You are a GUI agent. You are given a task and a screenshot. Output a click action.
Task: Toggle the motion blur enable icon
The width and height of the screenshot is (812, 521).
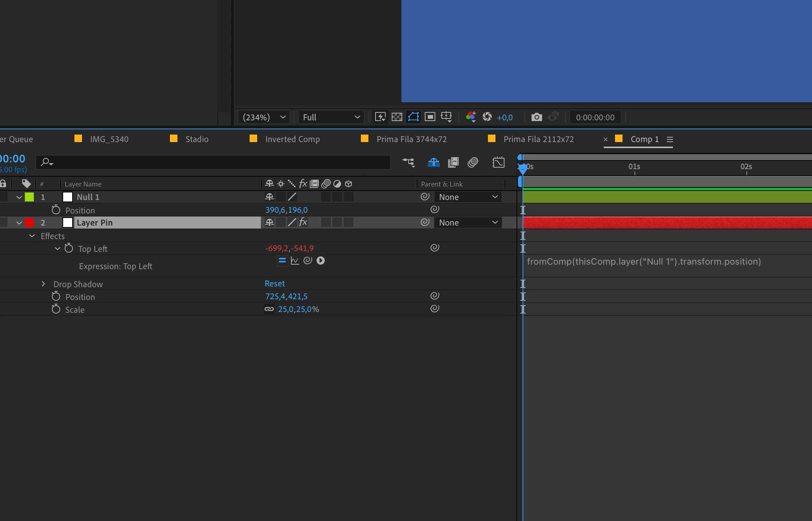pyautogui.click(x=473, y=162)
